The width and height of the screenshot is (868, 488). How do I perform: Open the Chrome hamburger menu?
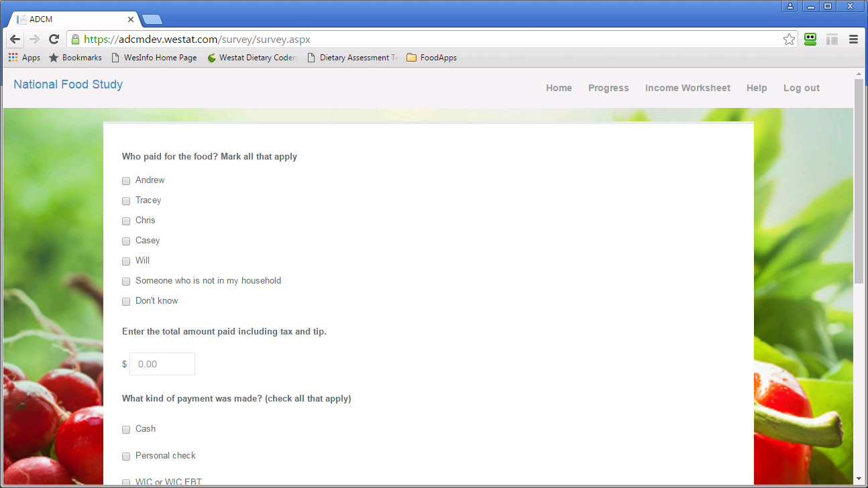click(853, 40)
